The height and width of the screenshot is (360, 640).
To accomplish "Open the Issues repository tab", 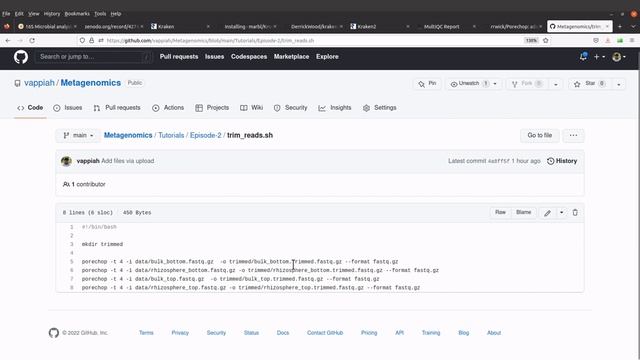I will pyautogui.click(x=68, y=108).
